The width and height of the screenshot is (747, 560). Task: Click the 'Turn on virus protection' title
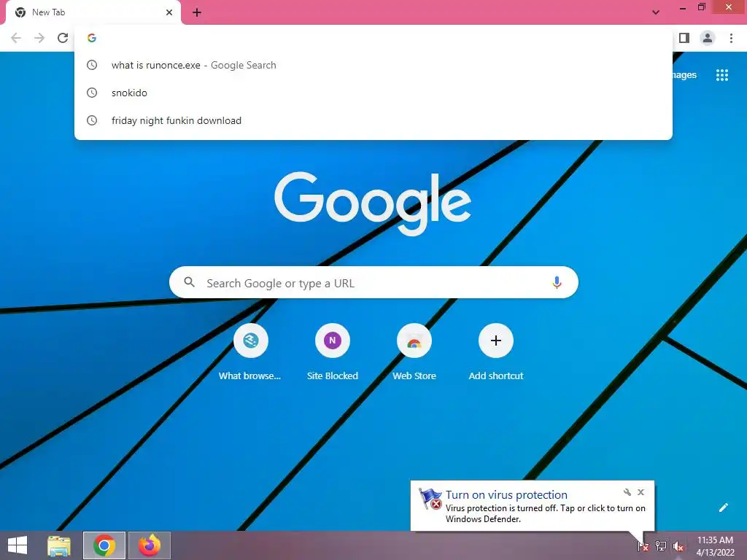(x=506, y=495)
